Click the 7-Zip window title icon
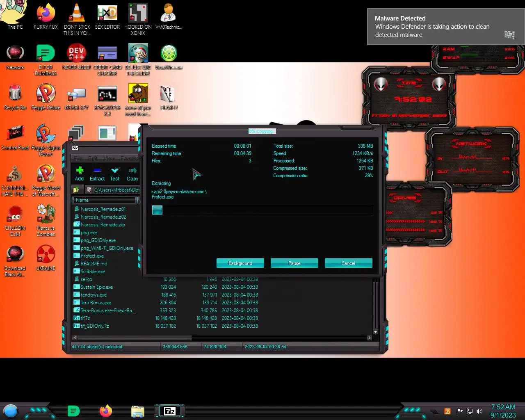Viewport: 525px width, 420px height. point(75,148)
